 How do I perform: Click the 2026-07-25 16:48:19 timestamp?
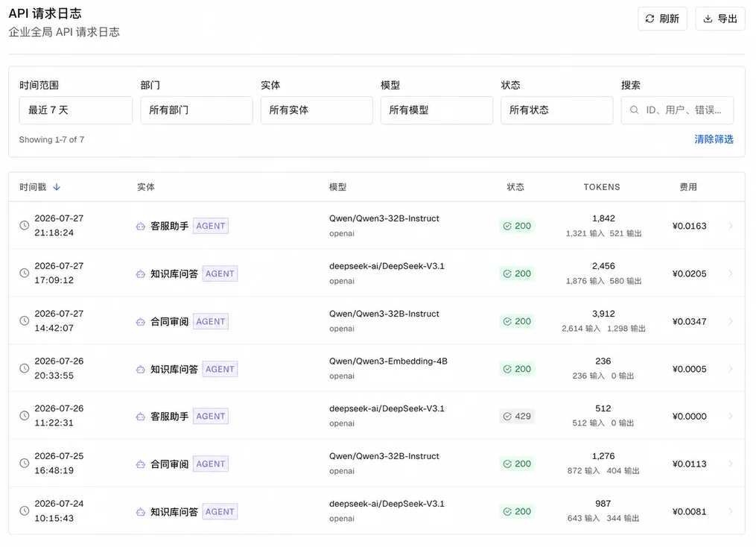[x=59, y=463]
